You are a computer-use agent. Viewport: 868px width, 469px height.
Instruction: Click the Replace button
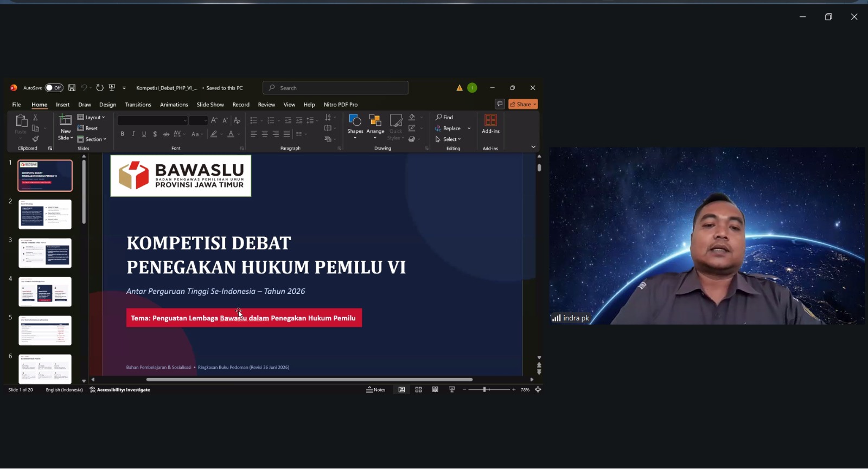click(x=448, y=129)
